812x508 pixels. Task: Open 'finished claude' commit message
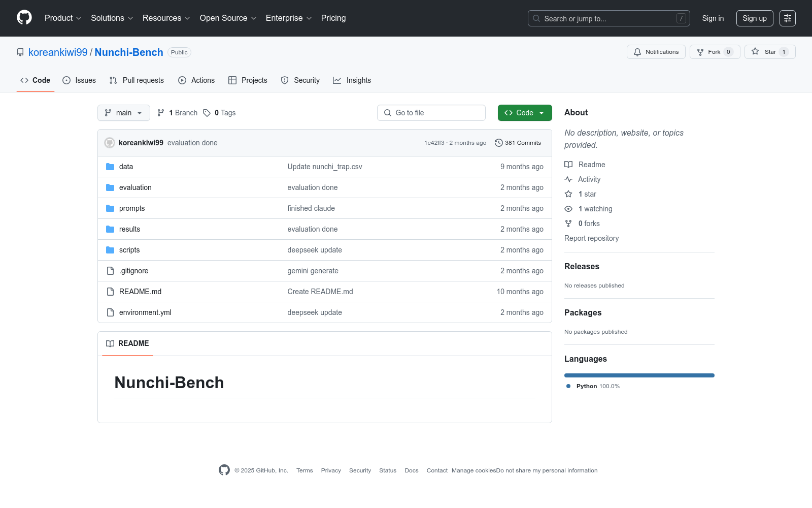point(311,208)
